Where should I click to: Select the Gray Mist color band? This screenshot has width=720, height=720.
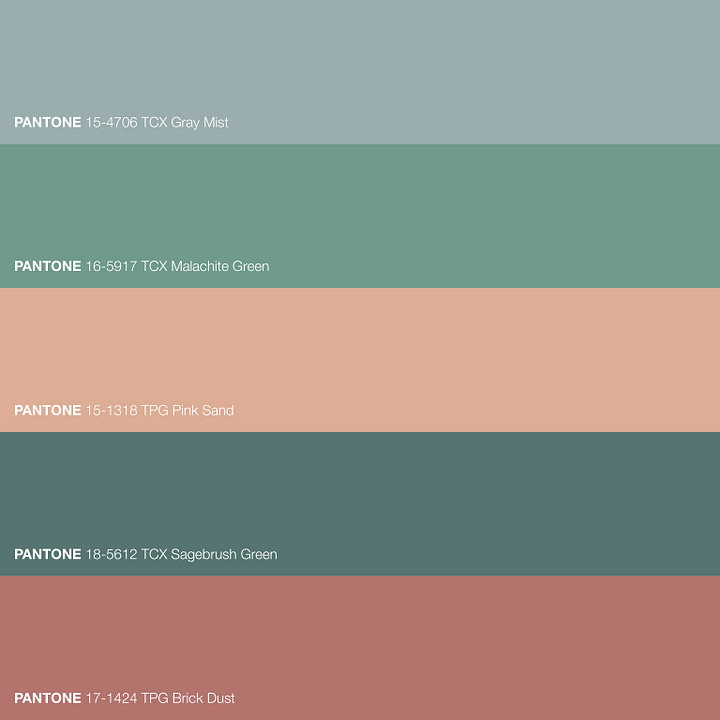360,72
